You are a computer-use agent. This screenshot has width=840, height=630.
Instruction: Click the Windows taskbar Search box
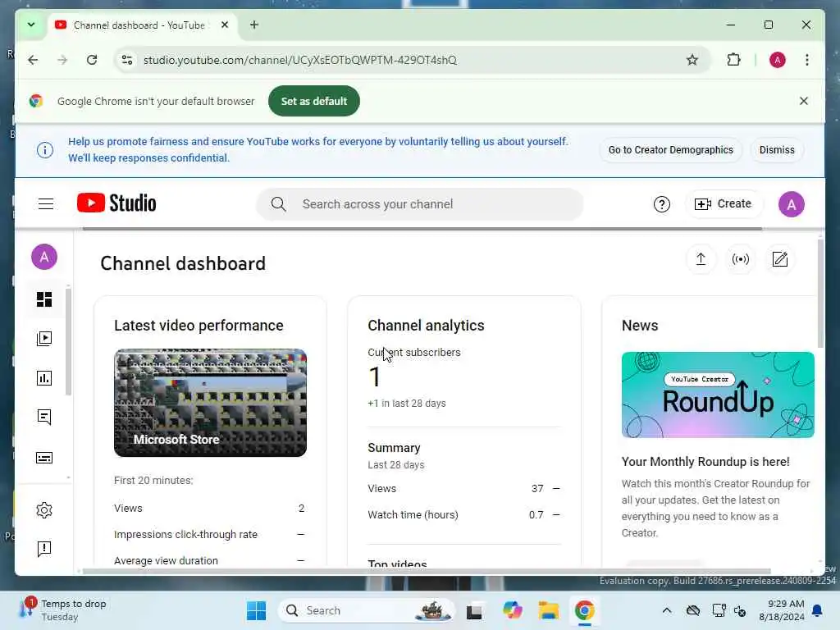[367, 610]
